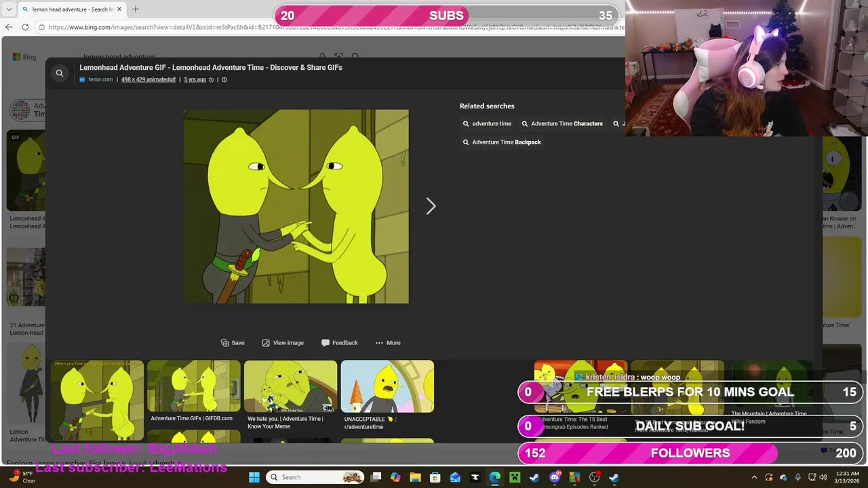868x488 pixels.
Task: Open the '498 × 429 animatedgif' size link
Action: point(149,79)
